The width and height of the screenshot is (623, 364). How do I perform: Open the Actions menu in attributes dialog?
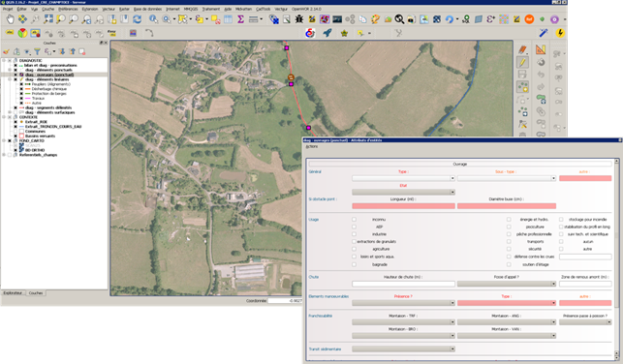point(312,146)
